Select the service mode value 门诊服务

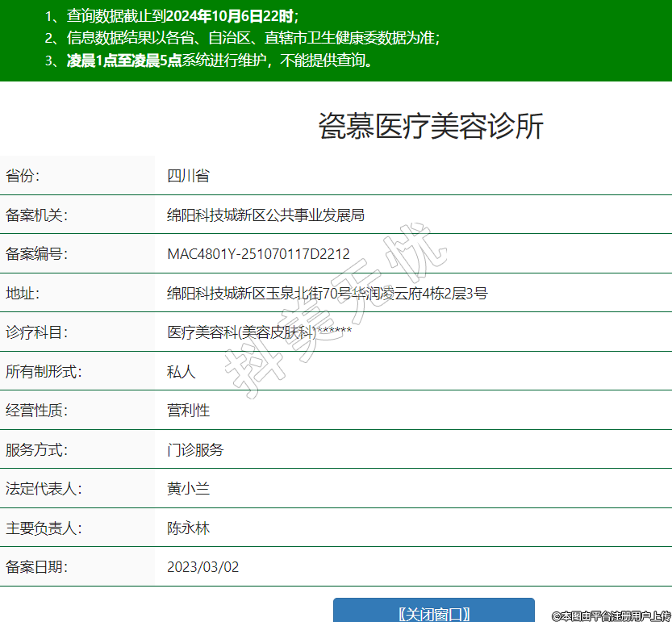tap(195, 449)
